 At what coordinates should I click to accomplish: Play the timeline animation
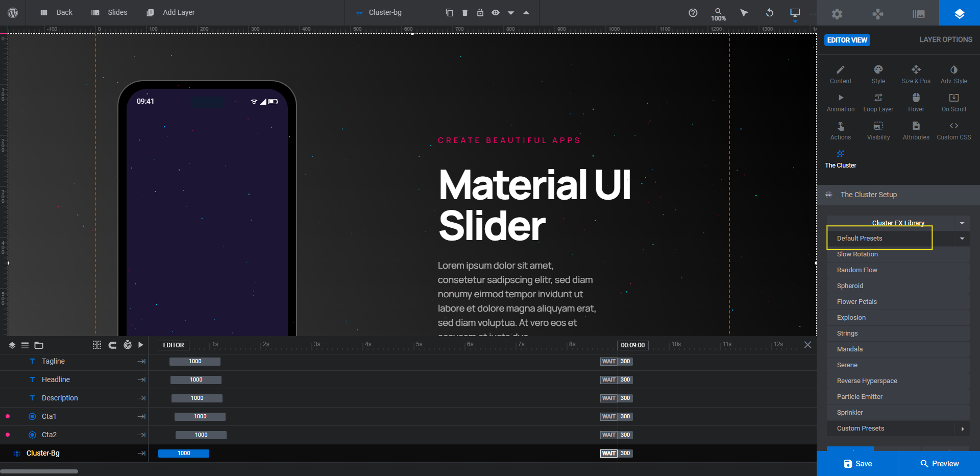pos(141,345)
